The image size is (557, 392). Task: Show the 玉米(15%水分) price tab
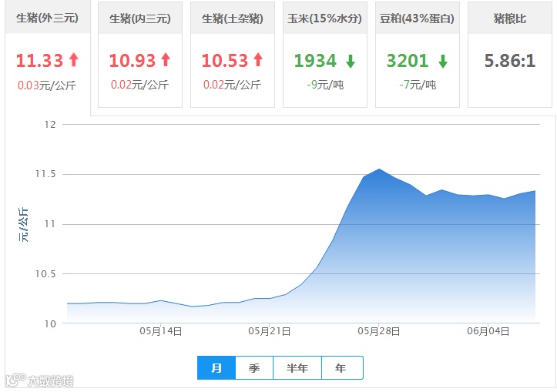(324, 55)
